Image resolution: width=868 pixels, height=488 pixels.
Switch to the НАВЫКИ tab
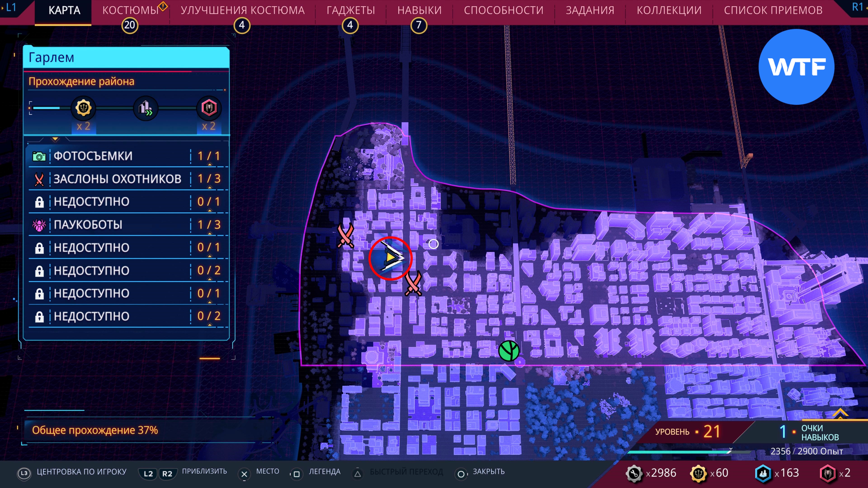click(419, 10)
